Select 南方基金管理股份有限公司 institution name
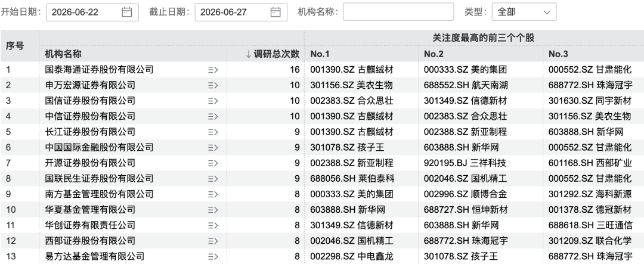This screenshot has height=264, width=644. pos(99,194)
